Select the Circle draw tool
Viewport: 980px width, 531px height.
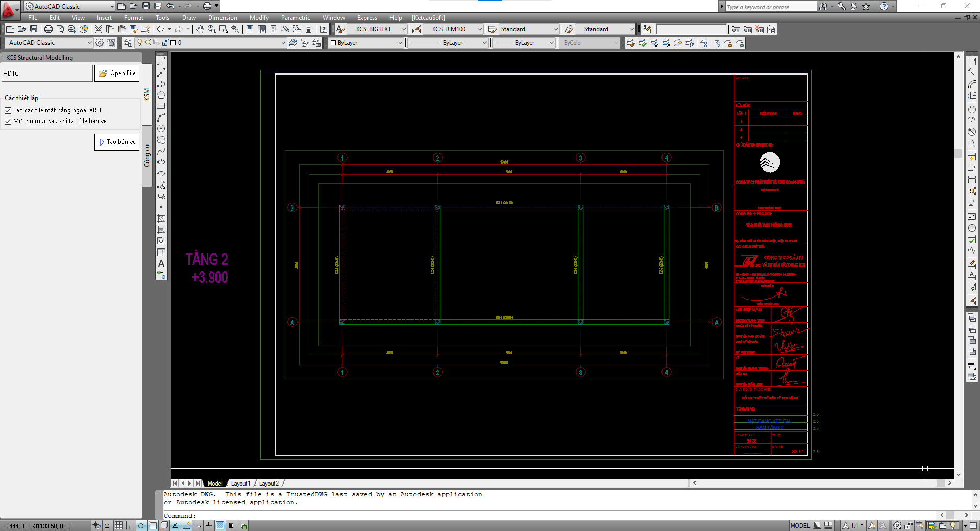point(161,129)
